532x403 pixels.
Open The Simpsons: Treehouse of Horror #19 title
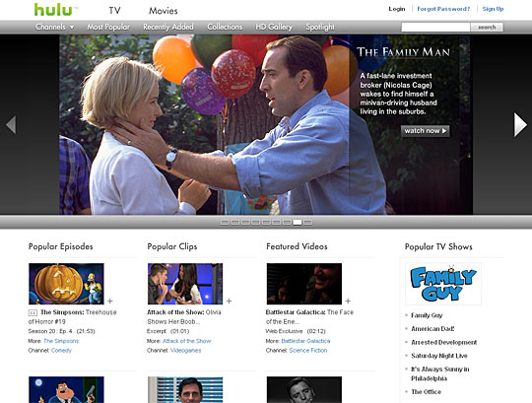pos(73,317)
